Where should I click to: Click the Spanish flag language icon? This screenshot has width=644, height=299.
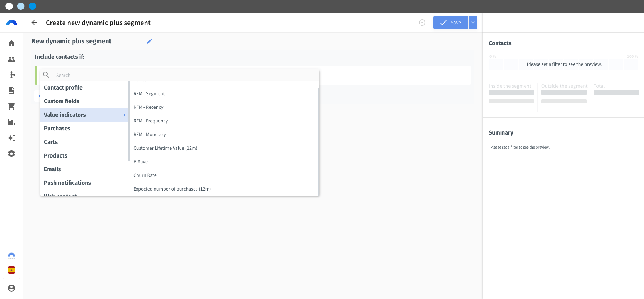(11, 270)
